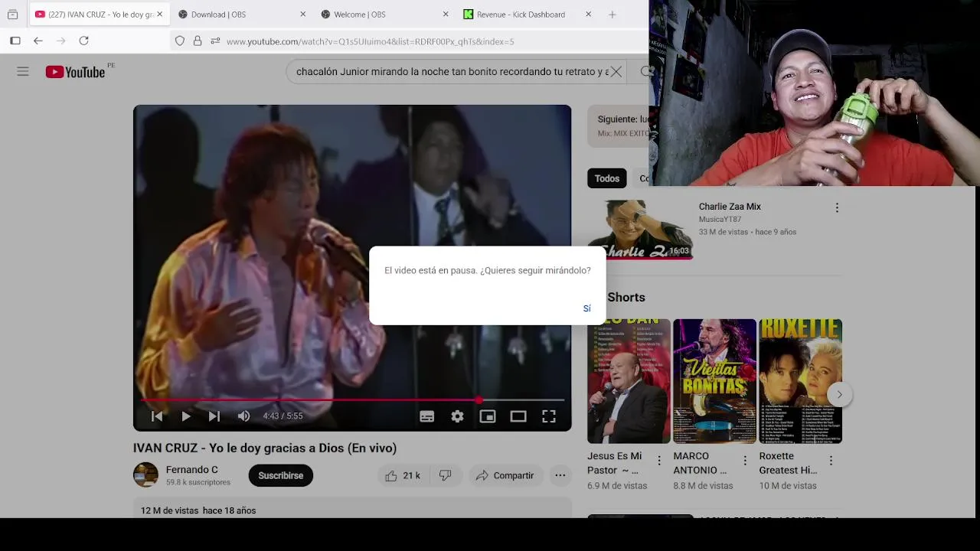980x551 pixels.
Task: Dislike the video with thumbs down
Action: (445, 475)
